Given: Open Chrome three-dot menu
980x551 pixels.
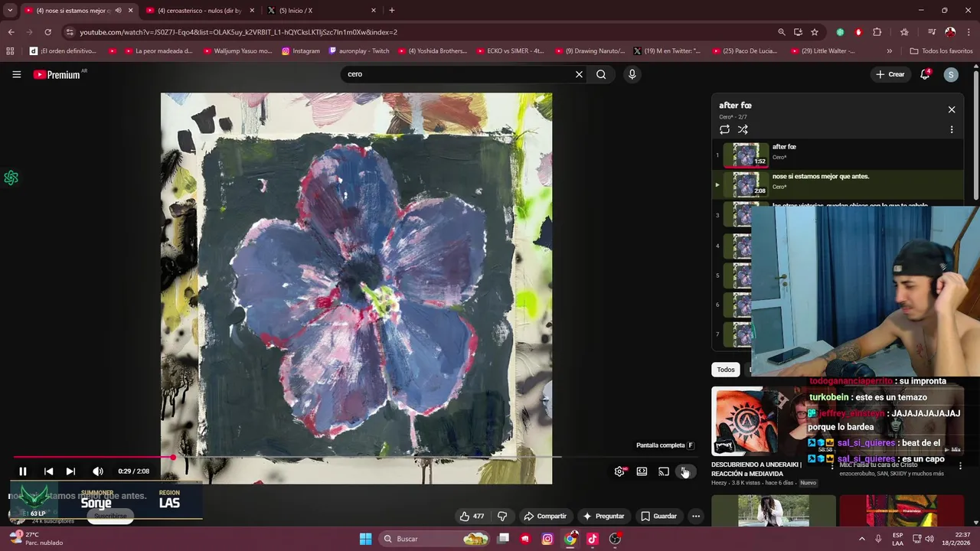Looking at the screenshot, I should pos(968,32).
